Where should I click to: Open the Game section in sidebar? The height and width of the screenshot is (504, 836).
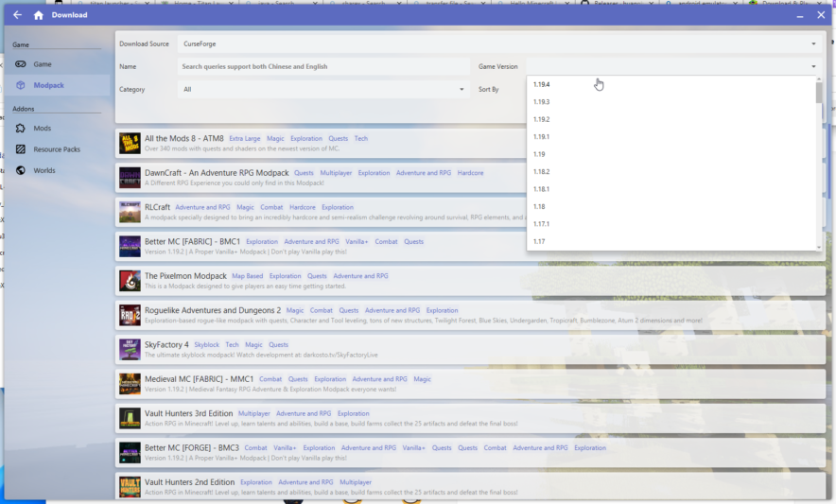(43, 64)
